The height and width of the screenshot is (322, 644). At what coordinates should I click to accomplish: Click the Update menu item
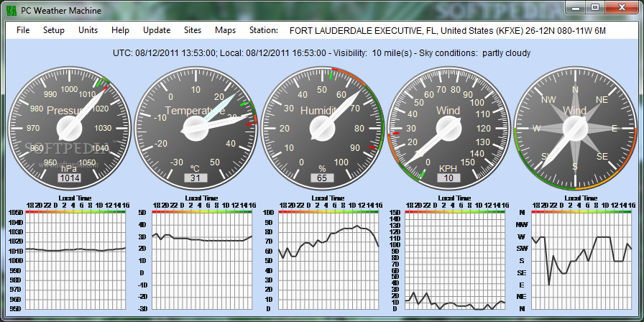click(157, 30)
